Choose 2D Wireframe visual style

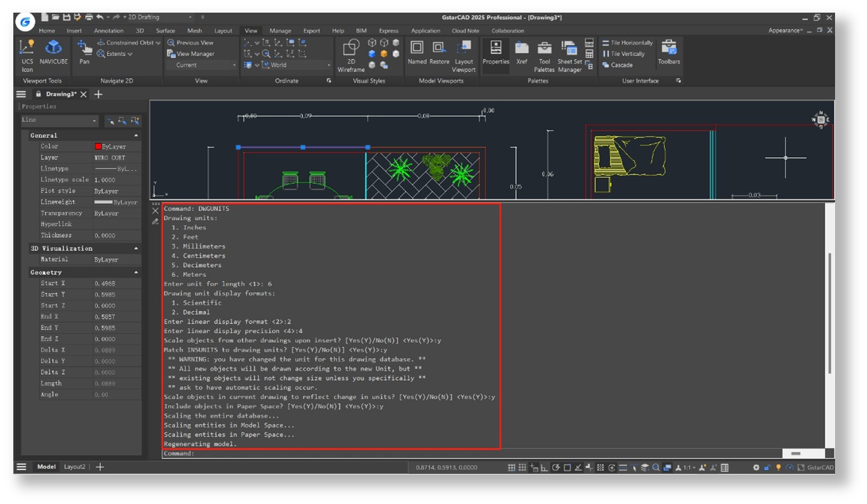(x=351, y=53)
